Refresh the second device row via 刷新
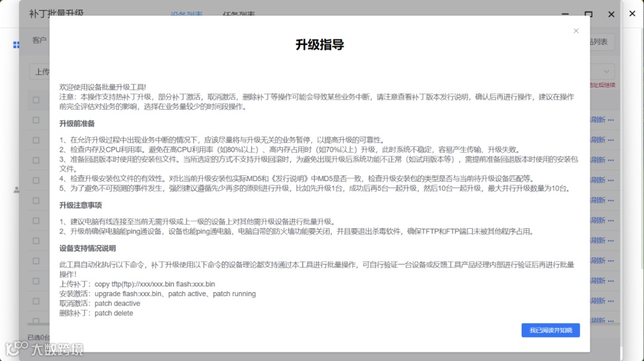The image size is (644, 361). pos(598,140)
